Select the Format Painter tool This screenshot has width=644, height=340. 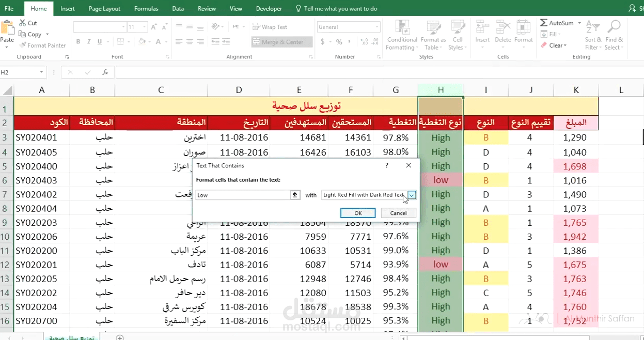pos(43,45)
